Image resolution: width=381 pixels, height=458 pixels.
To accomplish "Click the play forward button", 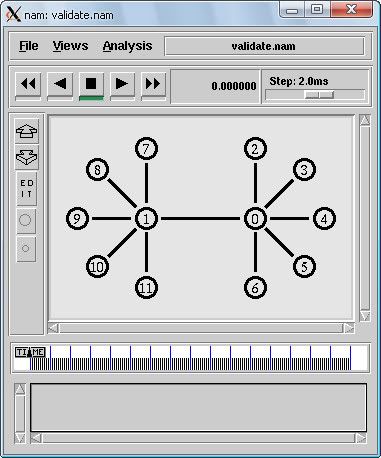I will pyautogui.click(x=122, y=84).
